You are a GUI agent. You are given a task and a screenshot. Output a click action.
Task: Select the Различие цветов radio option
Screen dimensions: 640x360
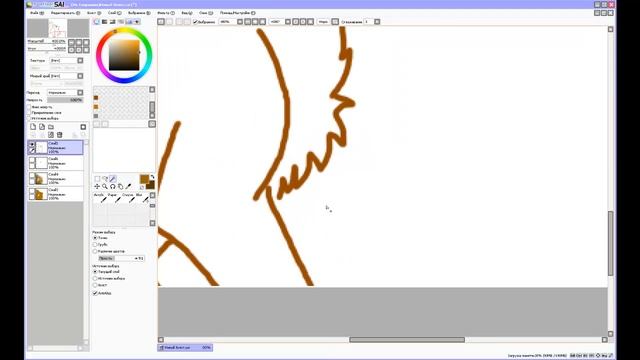(95, 251)
